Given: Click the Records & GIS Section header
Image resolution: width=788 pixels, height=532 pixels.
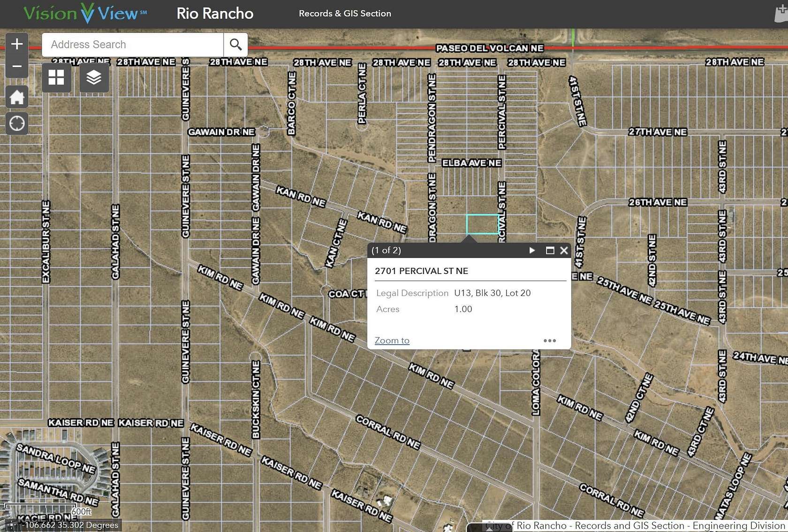Looking at the screenshot, I should click(x=345, y=13).
